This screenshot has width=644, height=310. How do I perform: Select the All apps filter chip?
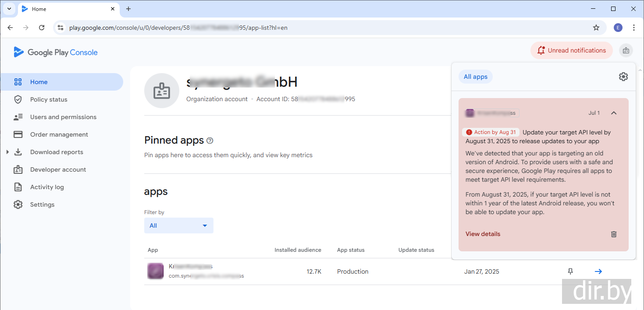coord(476,77)
